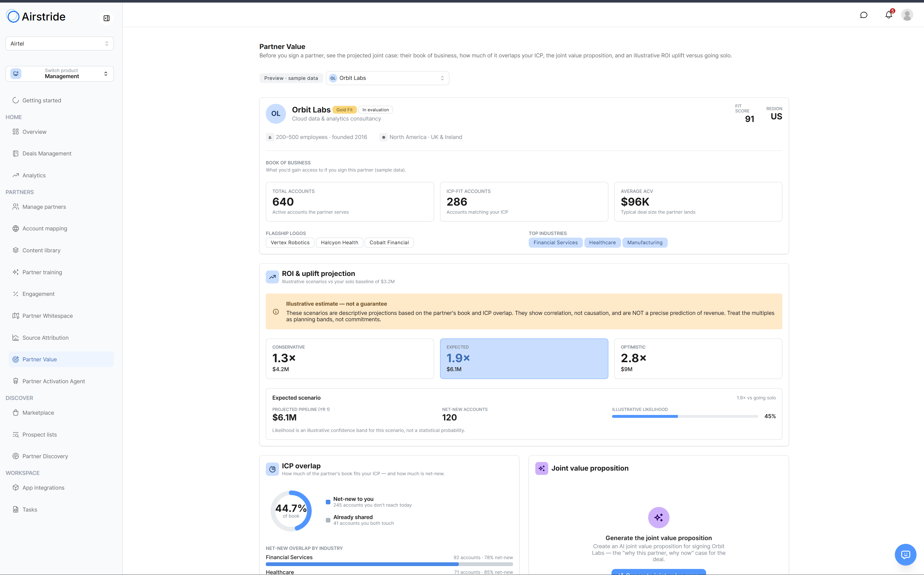Click the Analytics trend icon
The height and width of the screenshot is (575, 924).
(16, 175)
